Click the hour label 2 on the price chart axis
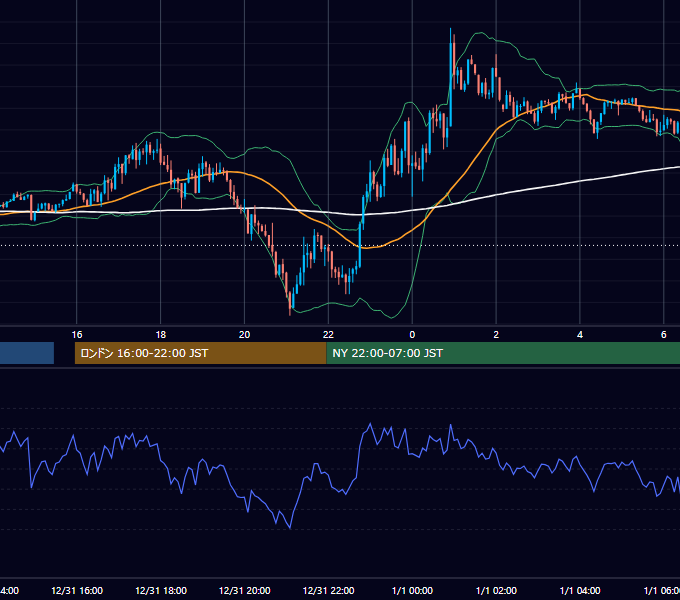Image resolution: width=680 pixels, height=600 pixels. point(496,335)
